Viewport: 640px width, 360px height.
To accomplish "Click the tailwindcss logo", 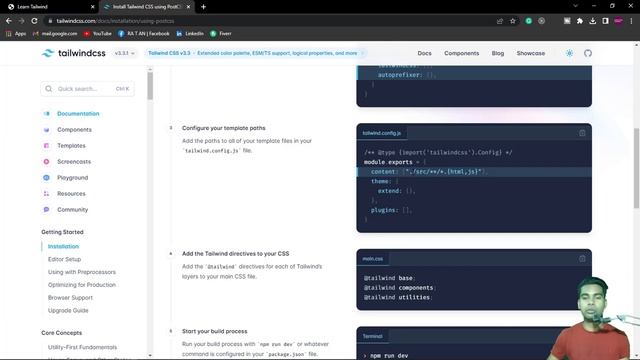I will click(x=73, y=53).
